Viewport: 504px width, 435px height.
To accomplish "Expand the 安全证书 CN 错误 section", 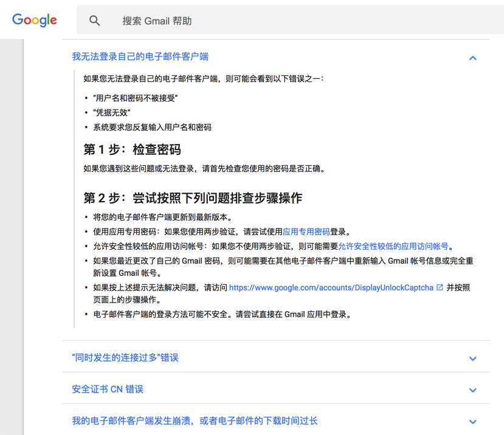I will [108, 389].
